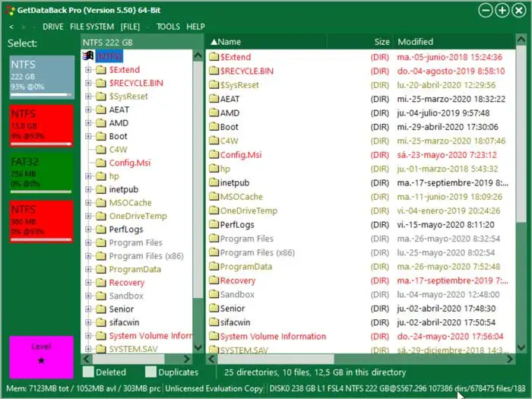The image size is (532, 399).
Task: Click the $SysReset folder icon in tree
Action: [x=101, y=97]
